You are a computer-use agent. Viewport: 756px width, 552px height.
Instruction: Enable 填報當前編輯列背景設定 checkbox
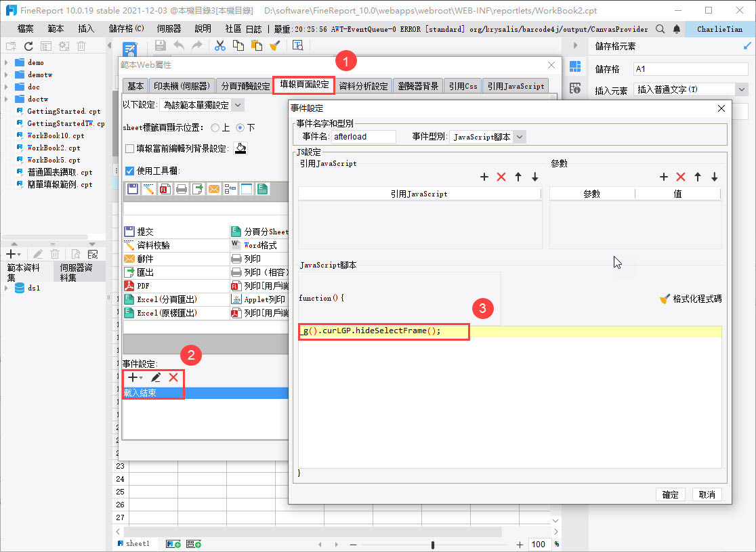point(129,149)
